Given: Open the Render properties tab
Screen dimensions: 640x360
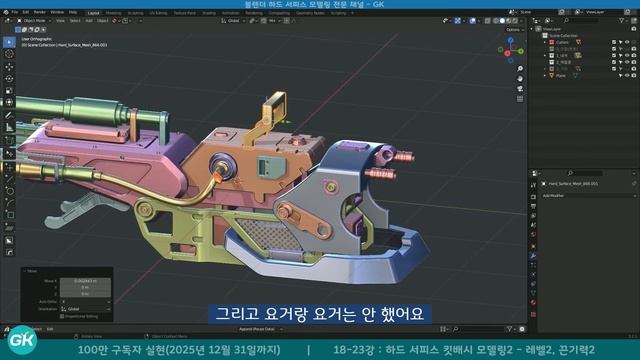Looking at the screenshot, I should click(533, 197).
